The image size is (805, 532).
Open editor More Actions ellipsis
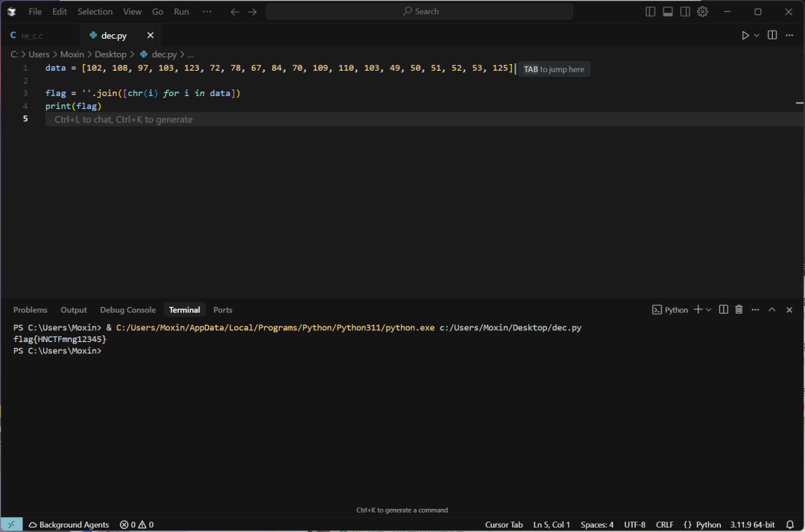[x=789, y=35]
